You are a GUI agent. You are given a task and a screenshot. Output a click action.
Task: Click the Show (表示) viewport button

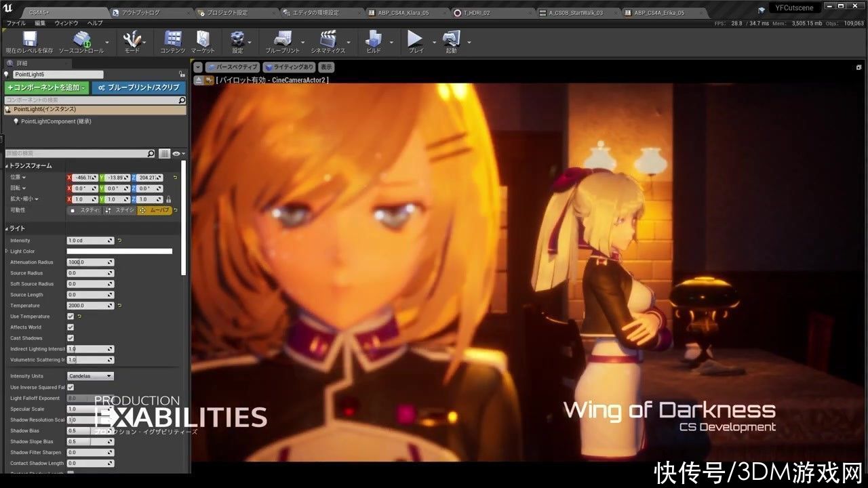326,67
